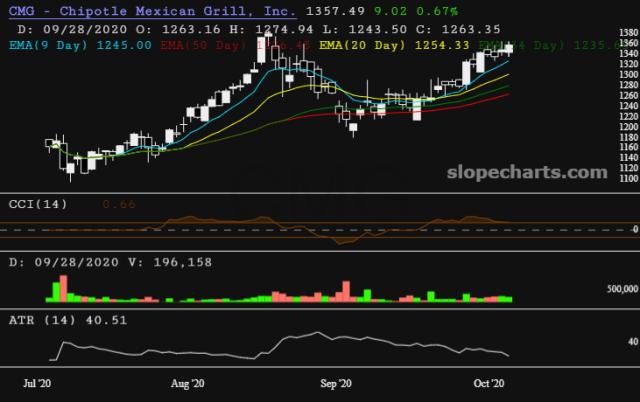Click the last candlestick on the price chart
Screen dimensions: 640x402
(510, 48)
